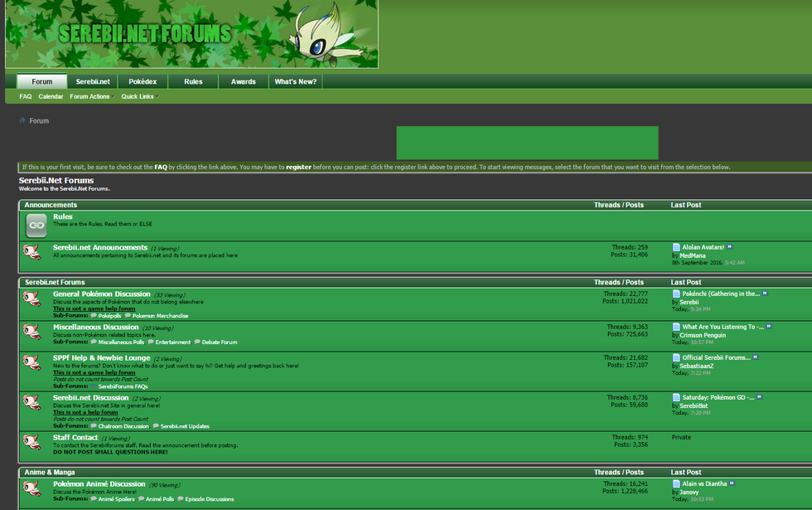
Task: Switch to the Awards tab
Action: [244, 81]
